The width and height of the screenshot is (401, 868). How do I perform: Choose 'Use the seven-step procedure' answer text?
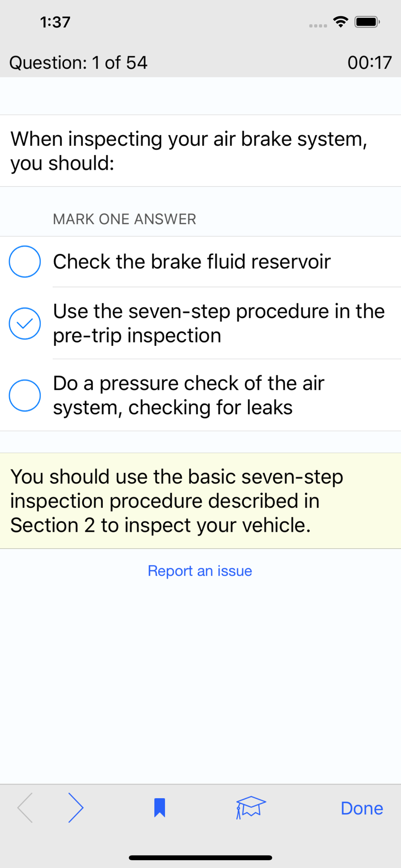219,323
